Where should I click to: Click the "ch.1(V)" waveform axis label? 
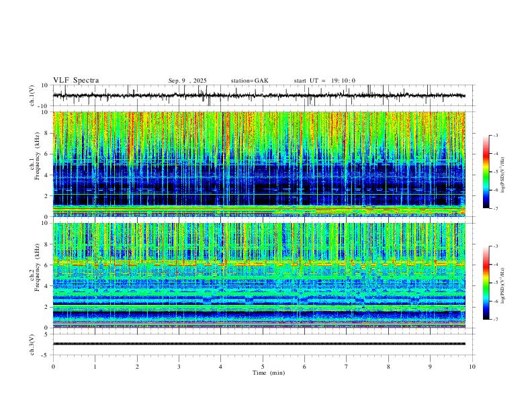[x=32, y=95]
